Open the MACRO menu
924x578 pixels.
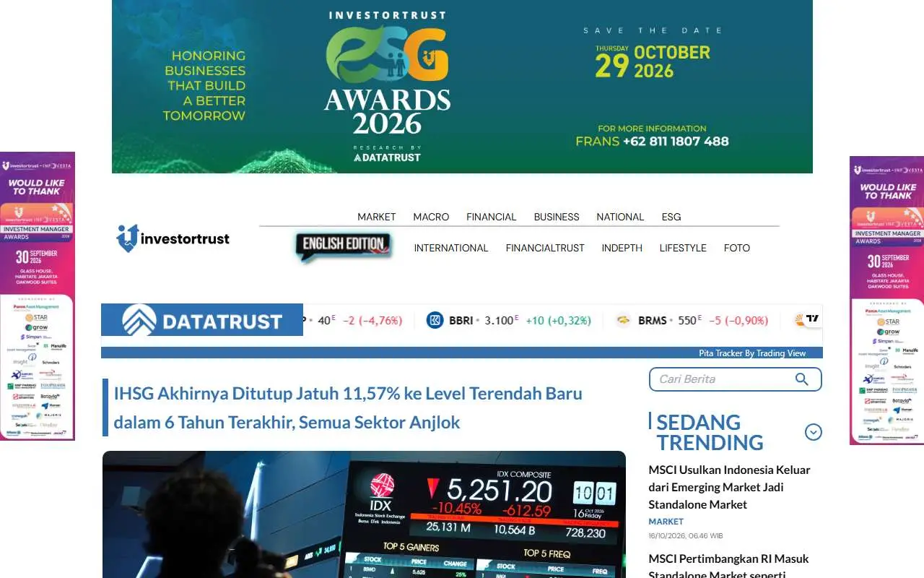(431, 217)
